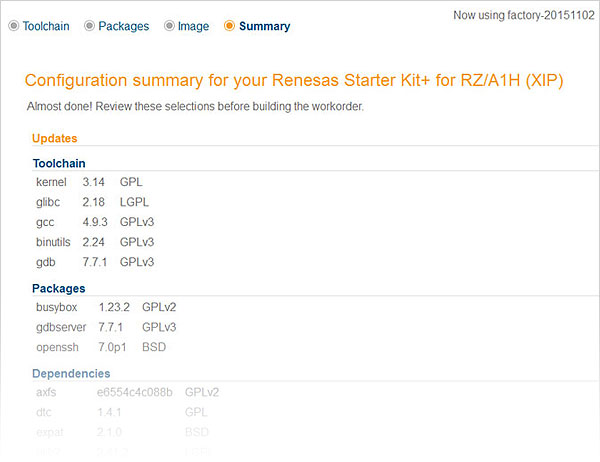The image size is (600, 462).
Task: Open the Summary step label
Action: (x=264, y=26)
